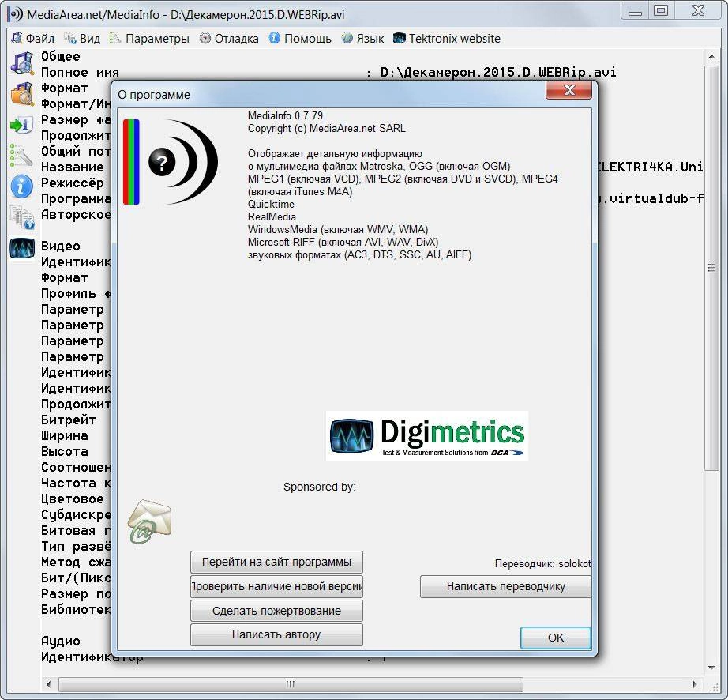Viewport: 728px width, 700px height.
Task: Click the Tektronix website menu item
Action: coord(447,39)
